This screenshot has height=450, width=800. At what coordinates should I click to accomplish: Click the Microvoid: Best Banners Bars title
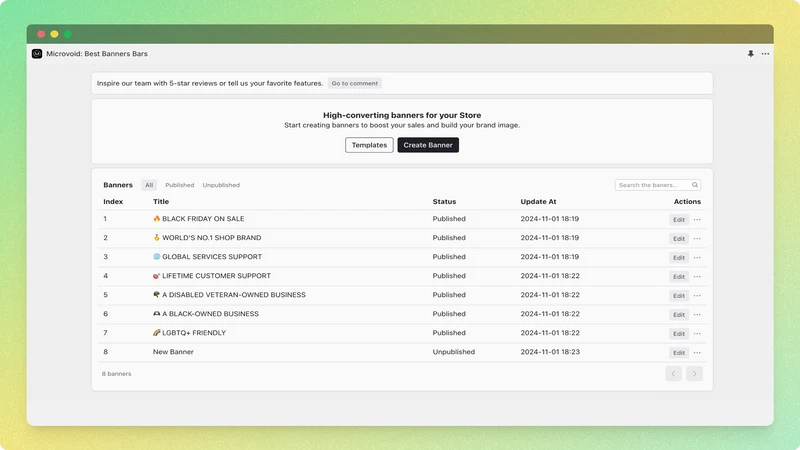pyautogui.click(x=97, y=54)
